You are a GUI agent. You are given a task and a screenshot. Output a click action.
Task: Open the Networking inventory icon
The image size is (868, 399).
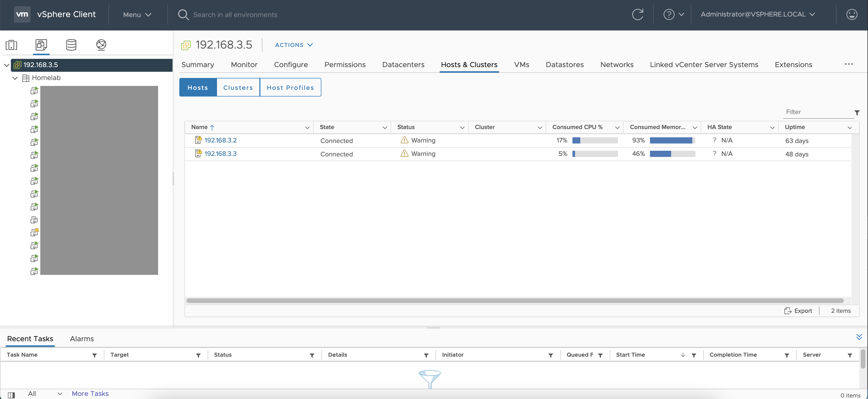tap(101, 45)
